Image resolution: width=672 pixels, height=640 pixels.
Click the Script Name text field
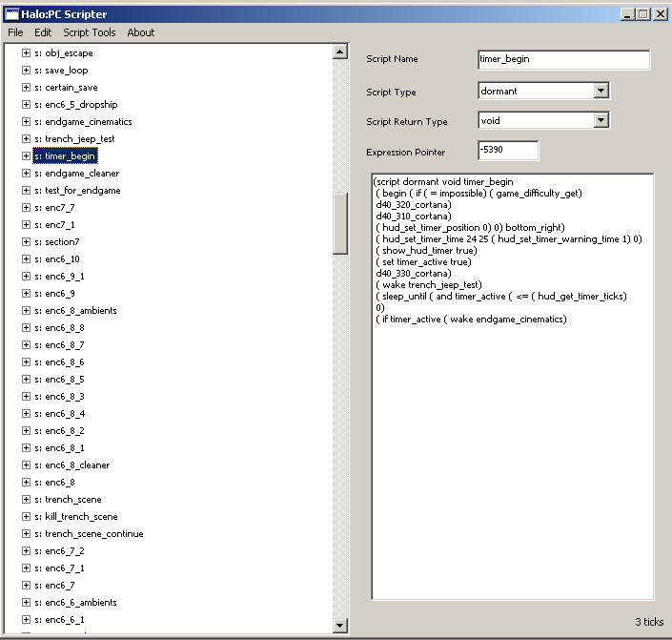pyautogui.click(x=562, y=59)
